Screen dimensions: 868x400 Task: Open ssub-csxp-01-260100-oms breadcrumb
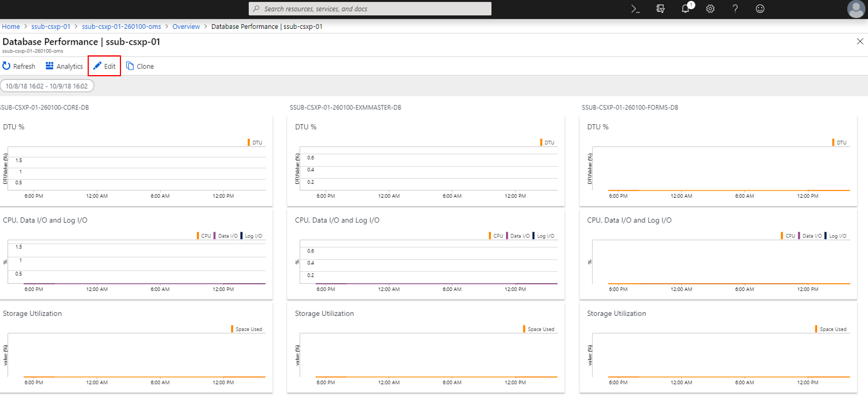pyautogui.click(x=122, y=27)
